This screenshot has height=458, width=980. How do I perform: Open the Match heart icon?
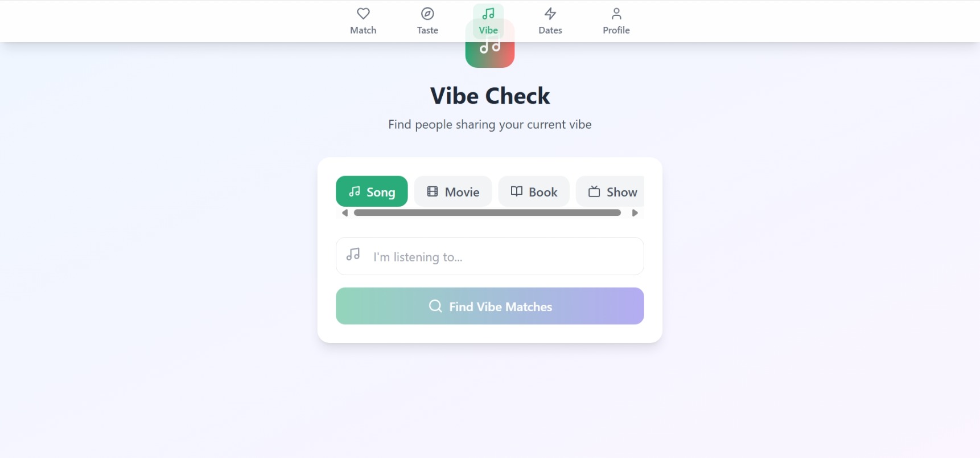(363, 14)
